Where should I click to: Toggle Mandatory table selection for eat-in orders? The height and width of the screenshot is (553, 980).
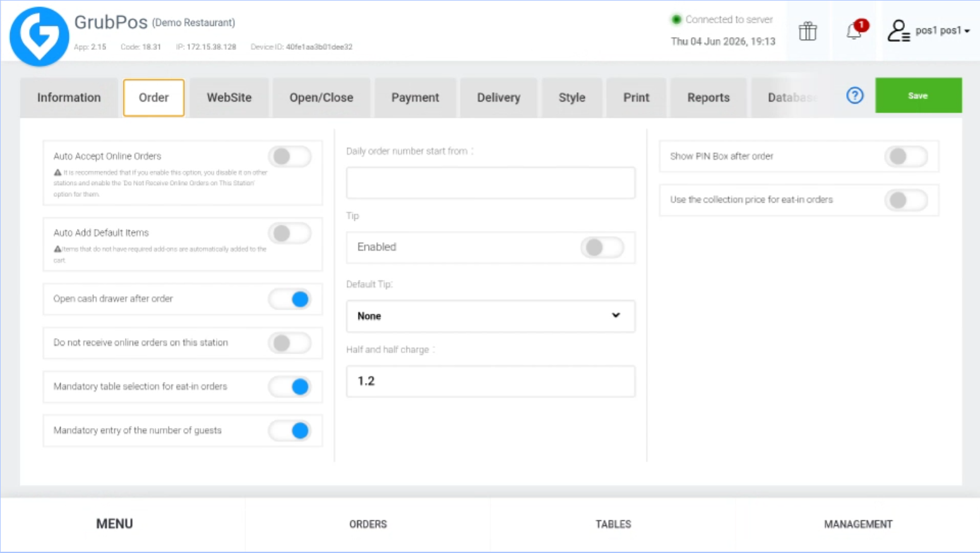[x=290, y=386]
